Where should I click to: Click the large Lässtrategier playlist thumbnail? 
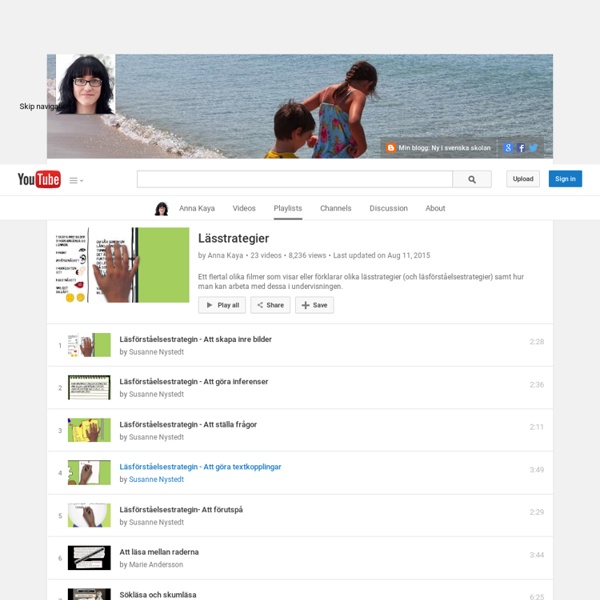122,265
